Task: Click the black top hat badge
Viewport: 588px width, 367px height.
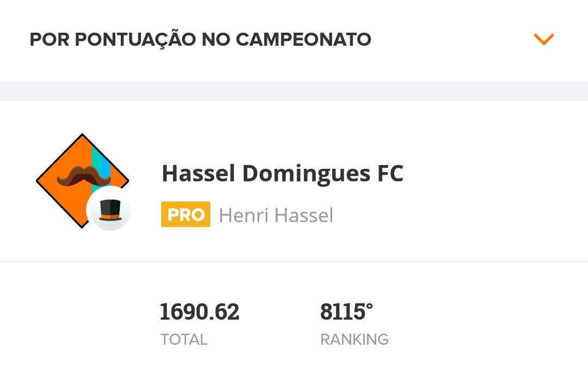Action: 110,210
